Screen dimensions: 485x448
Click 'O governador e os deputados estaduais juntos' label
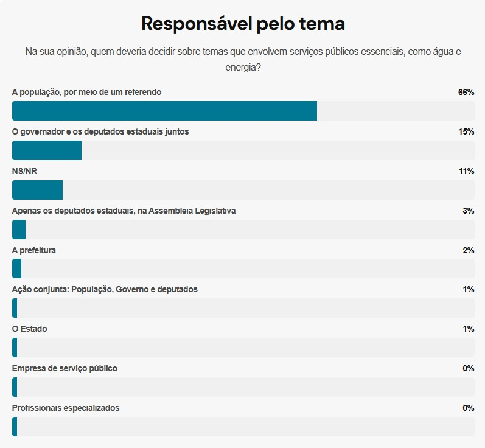click(100, 131)
